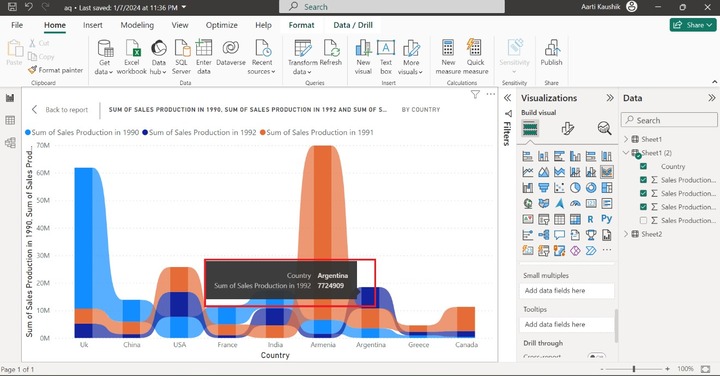Screen dimensions: 720x376
Task: Choose the Python visual
Action: [607, 219]
